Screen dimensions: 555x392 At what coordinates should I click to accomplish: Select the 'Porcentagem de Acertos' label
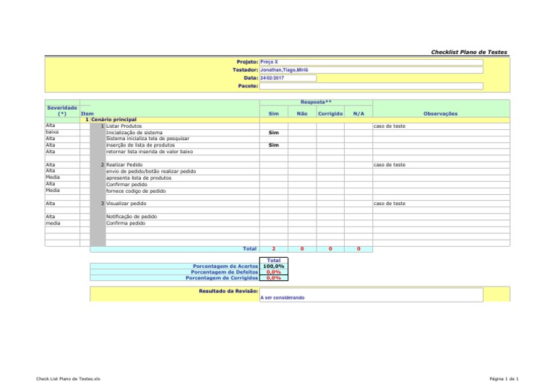(225, 266)
